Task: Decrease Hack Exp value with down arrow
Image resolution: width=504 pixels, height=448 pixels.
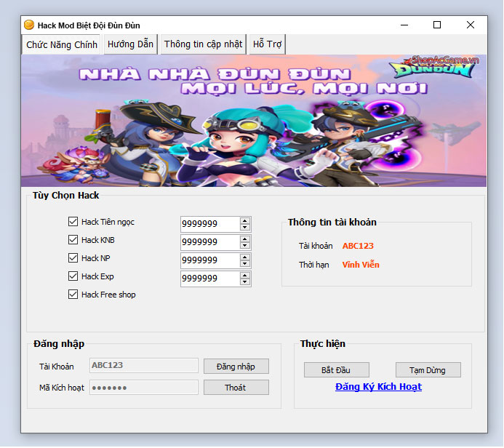Action: coord(245,282)
